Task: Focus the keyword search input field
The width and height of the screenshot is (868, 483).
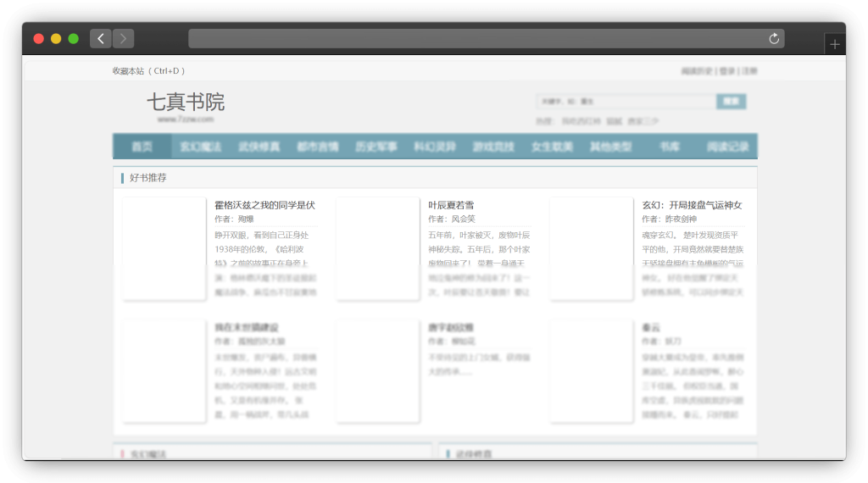Action: pyautogui.click(x=626, y=101)
